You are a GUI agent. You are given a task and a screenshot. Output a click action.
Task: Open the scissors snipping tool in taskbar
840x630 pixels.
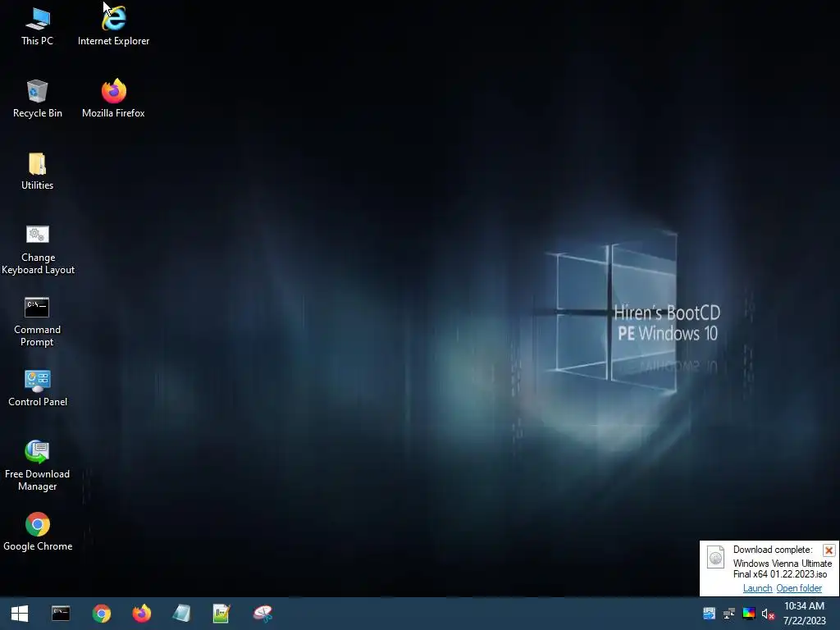click(262, 614)
